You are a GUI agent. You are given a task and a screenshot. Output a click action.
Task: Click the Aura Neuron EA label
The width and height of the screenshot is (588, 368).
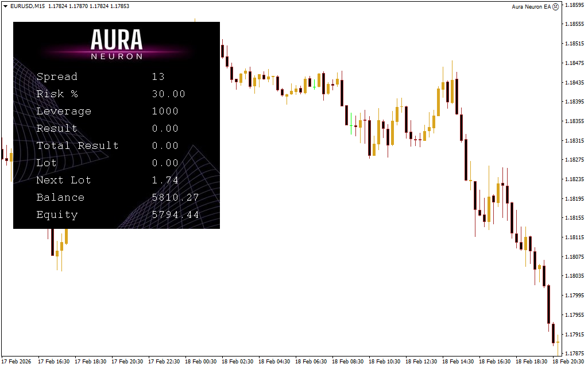coord(531,6)
